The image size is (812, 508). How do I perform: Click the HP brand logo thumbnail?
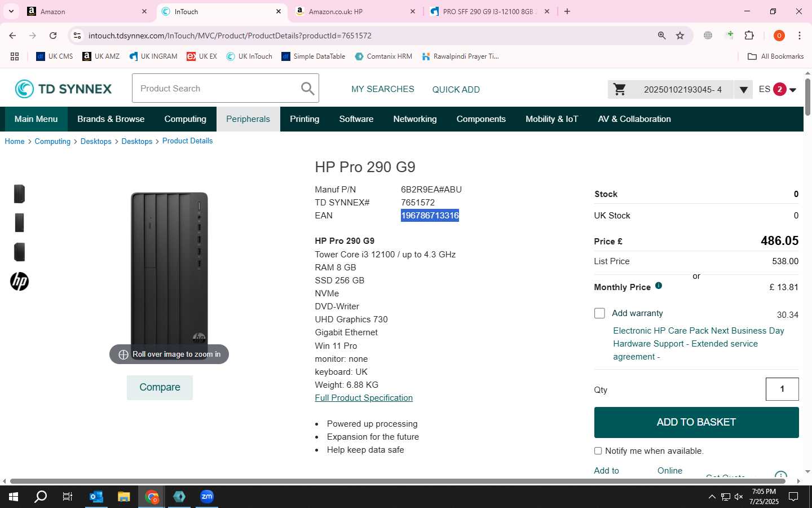(19, 281)
